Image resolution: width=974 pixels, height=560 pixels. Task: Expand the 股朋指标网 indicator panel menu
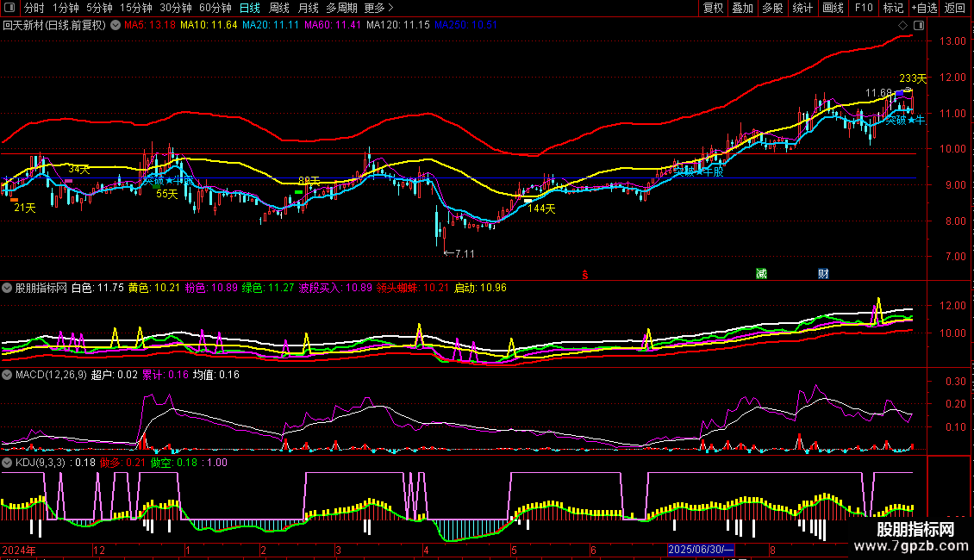click(7, 288)
